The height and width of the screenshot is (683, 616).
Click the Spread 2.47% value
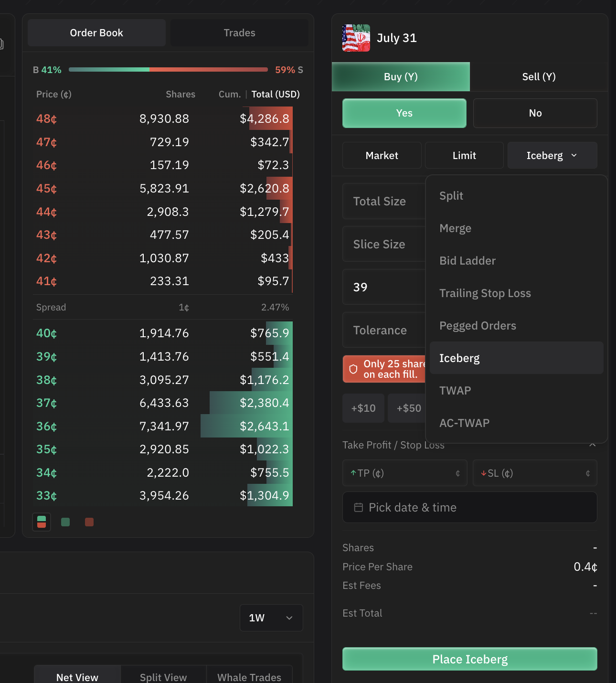pos(275,307)
